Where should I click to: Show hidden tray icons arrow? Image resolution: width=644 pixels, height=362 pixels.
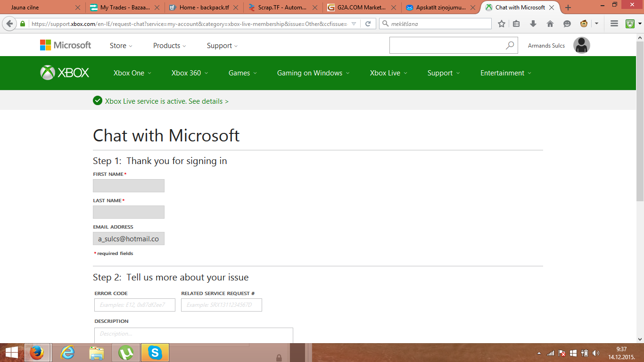click(539, 353)
